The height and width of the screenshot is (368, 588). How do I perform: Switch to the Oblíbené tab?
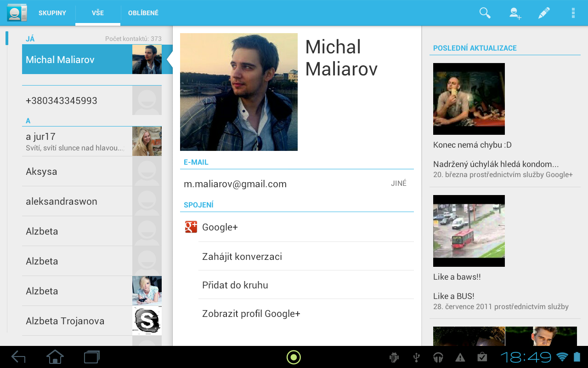143,13
